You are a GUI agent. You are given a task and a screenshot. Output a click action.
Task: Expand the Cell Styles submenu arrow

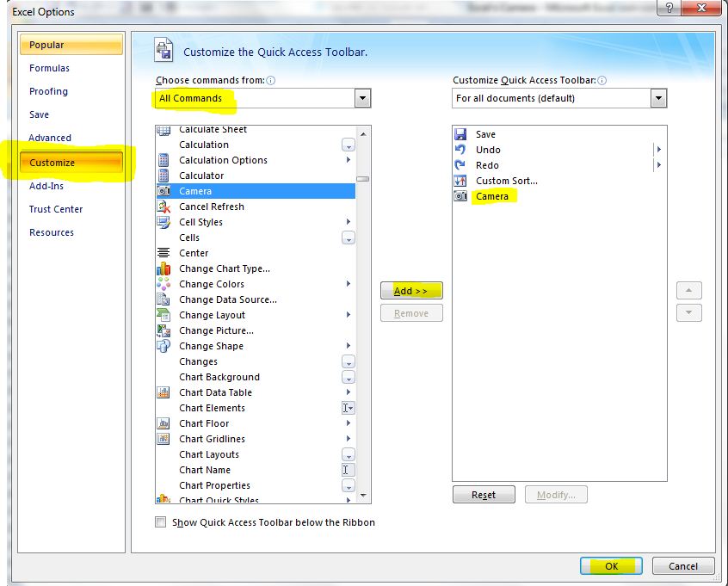pyautogui.click(x=349, y=221)
